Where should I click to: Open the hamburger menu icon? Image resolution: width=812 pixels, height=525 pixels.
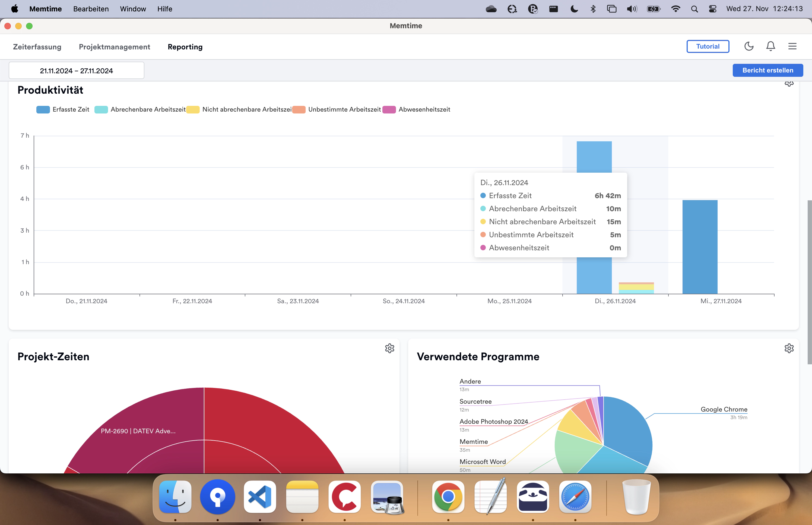point(792,46)
